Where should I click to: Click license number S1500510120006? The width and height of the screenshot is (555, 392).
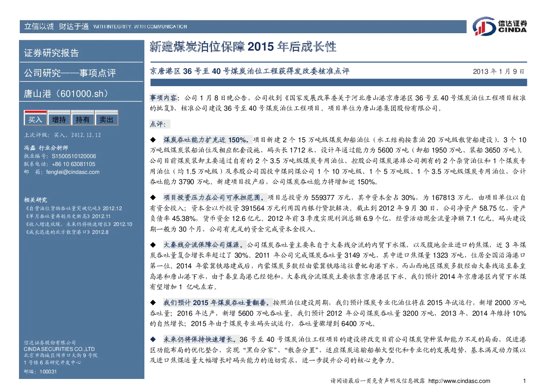pyautogui.click(x=74, y=156)
